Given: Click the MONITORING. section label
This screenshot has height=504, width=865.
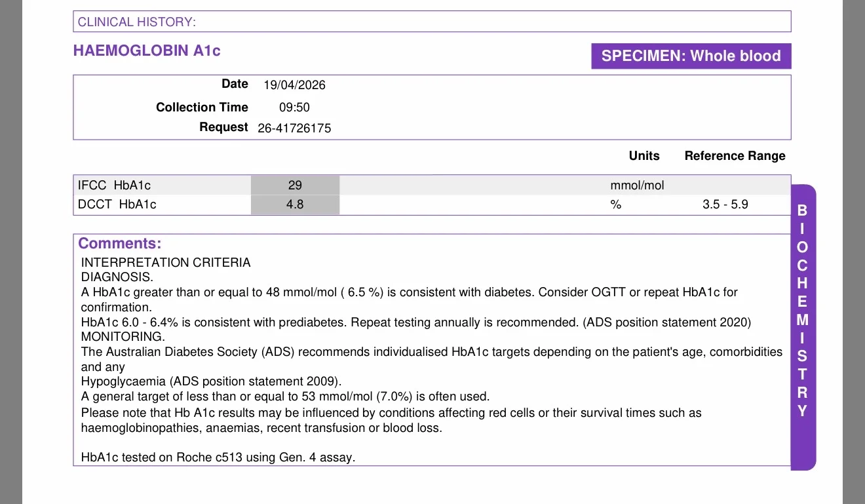Looking at the screenshot, I should [123, 337].
